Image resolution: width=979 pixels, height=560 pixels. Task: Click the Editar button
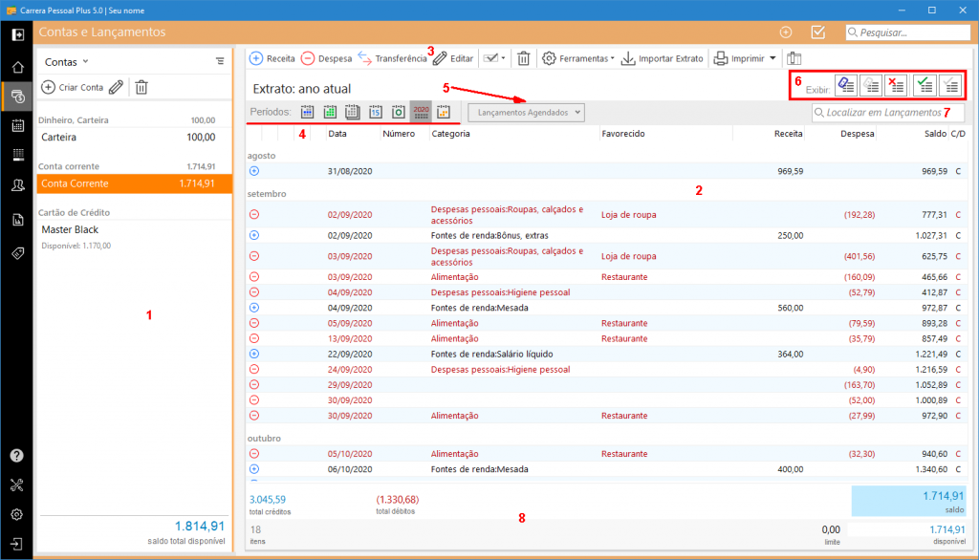click(453, 58)
